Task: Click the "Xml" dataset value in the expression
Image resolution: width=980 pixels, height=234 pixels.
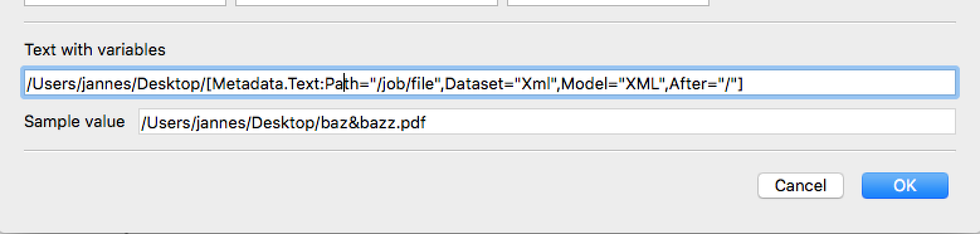Action: tap(534, 83)
